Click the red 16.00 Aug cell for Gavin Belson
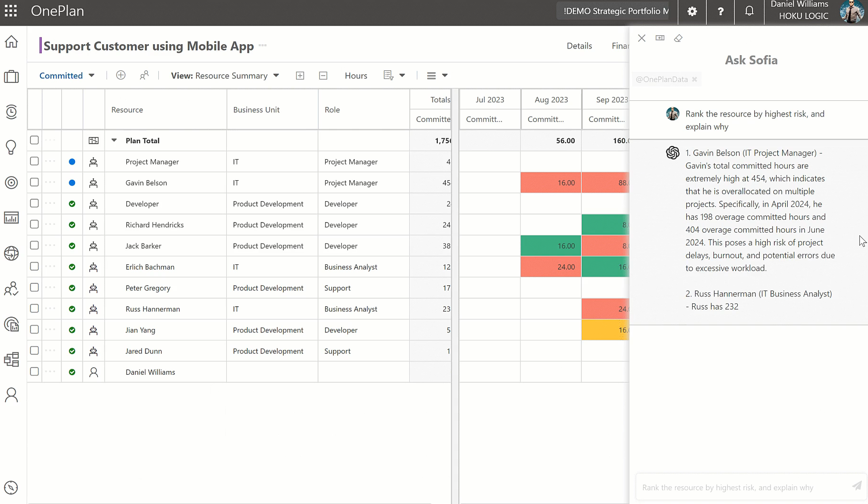Image resolution: width=868 pixels, height=504 pixels. click(550, 183)
